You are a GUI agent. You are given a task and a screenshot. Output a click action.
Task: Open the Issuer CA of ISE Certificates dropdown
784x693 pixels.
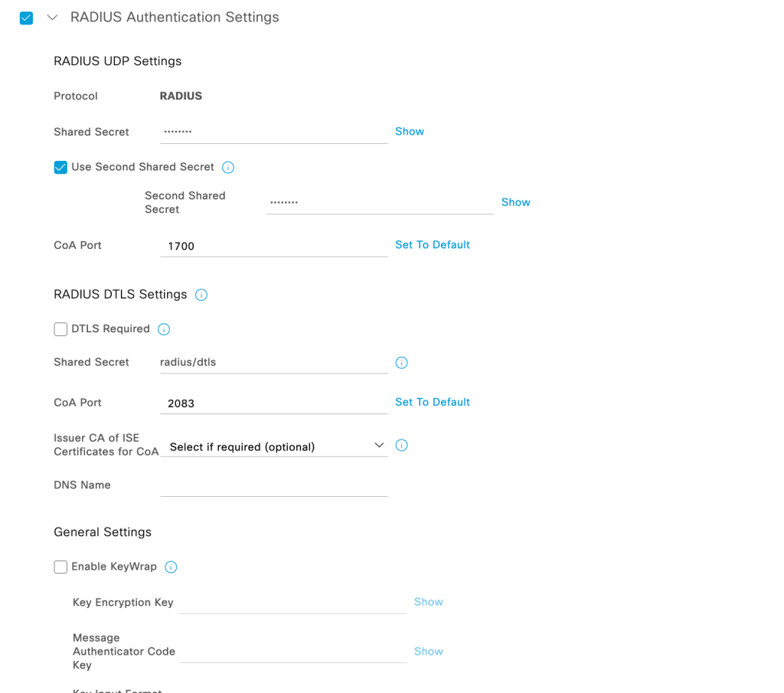coord(273,446)
